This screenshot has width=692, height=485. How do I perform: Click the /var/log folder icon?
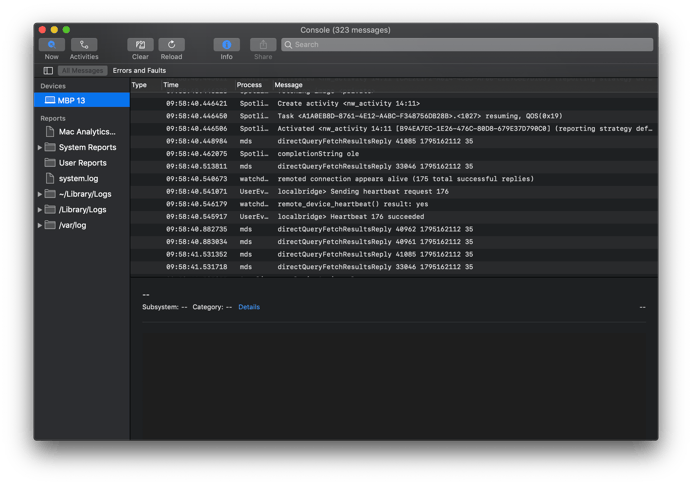click(x=50, y=225)
